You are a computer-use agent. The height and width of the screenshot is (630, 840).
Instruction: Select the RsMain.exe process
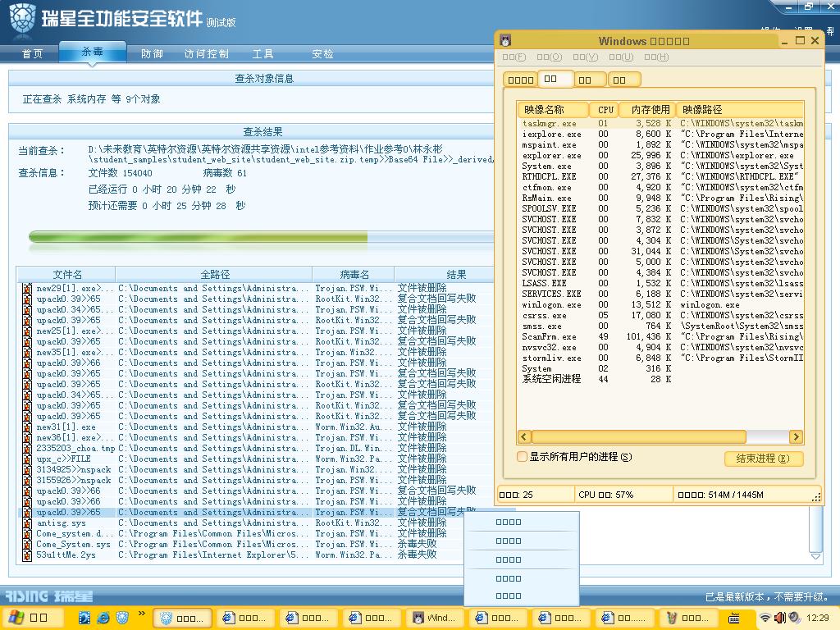(x=660, y=198)
